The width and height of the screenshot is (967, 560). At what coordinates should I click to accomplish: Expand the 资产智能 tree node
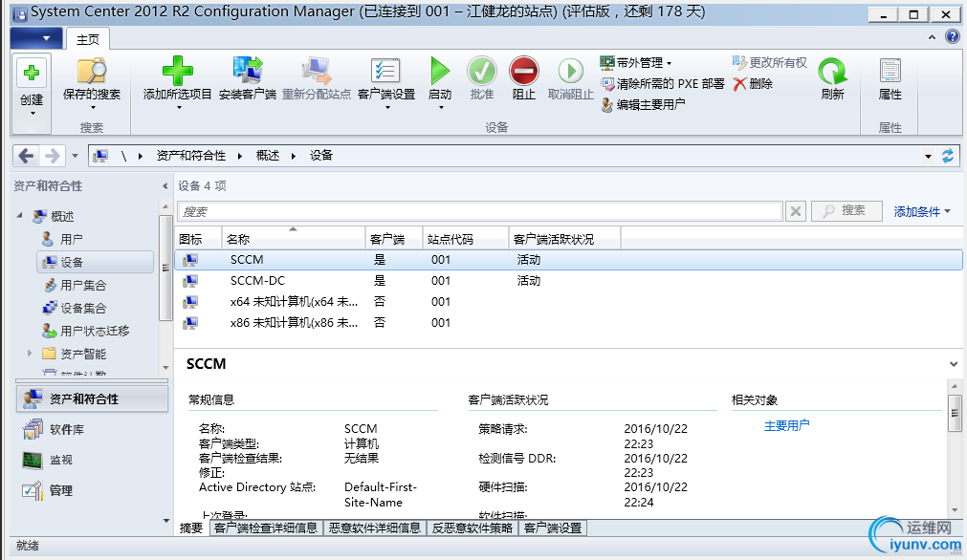(29, 353)
